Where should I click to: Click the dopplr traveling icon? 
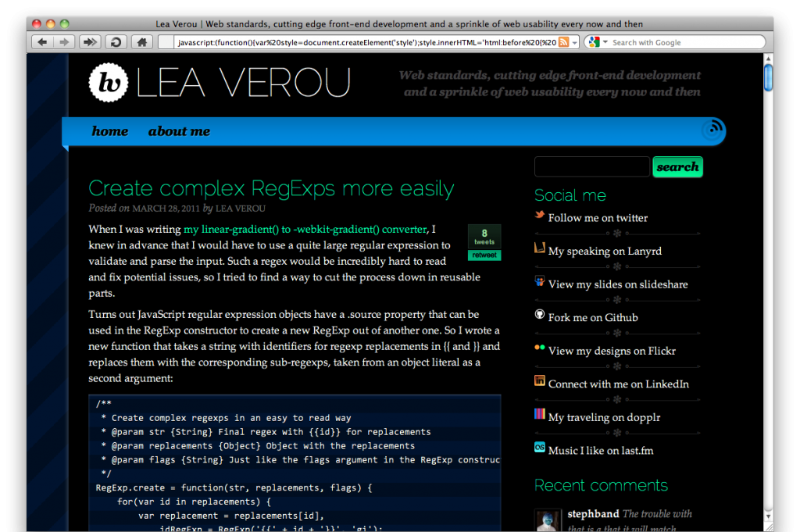[539, 415]
